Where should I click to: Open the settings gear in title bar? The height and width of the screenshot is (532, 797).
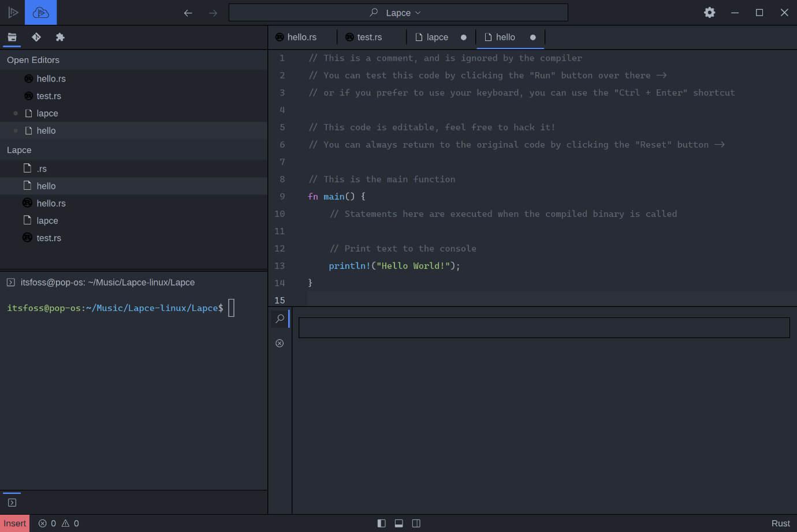click(709, 12)
